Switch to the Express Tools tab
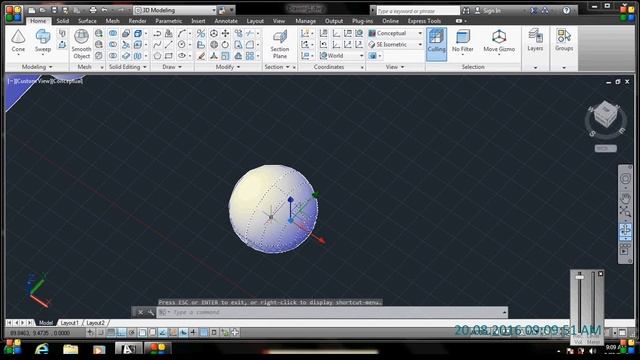This screenshot has width=640, height=360. click(424, 21)
